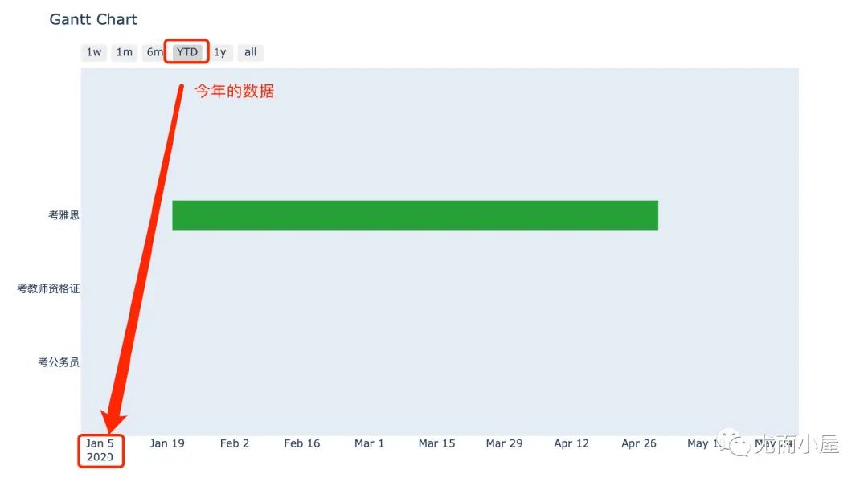Click the Mar 1 date tick

click(x=369, y=443)
